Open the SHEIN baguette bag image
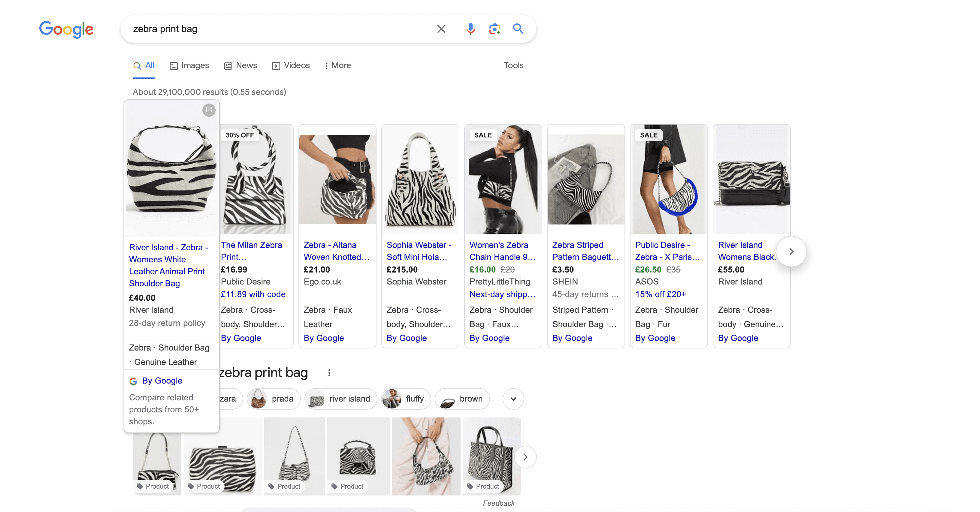The height and width of the screenshot is (512, 980). [586, 179]
